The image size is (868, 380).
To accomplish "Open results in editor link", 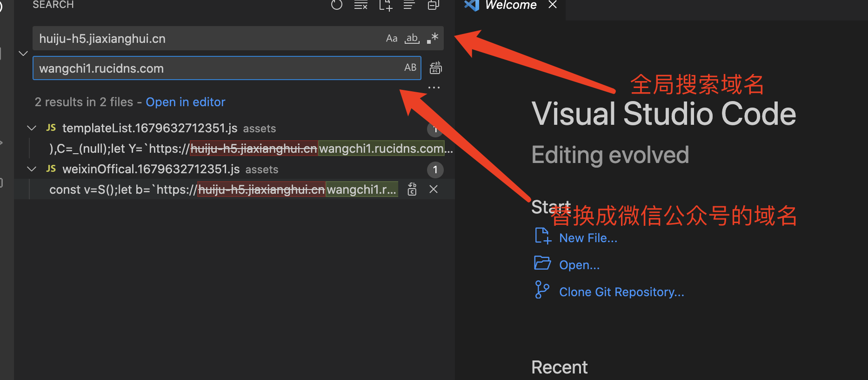I will pos(186,102).
